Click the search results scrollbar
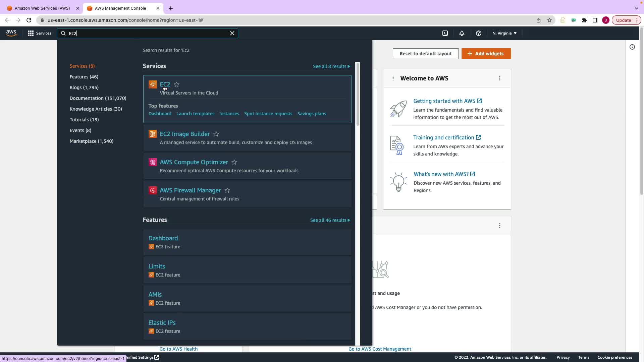The image size is (644, 362). tap(358, 94)
